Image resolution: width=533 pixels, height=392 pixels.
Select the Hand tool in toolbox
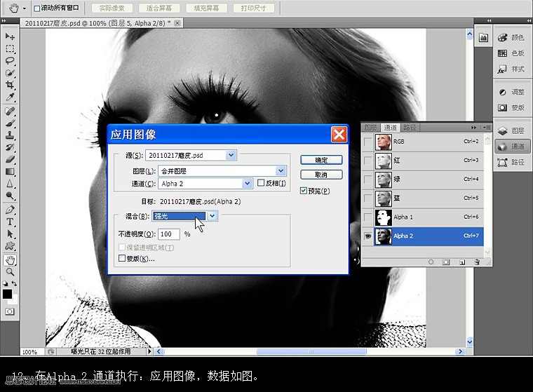coord(10,260)
